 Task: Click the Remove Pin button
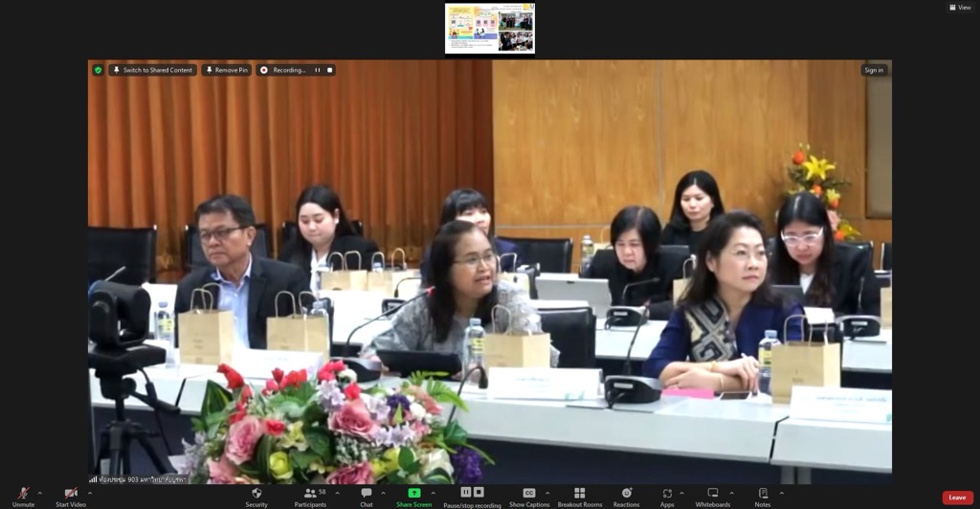pyautogui.click(x=226, y=70)
